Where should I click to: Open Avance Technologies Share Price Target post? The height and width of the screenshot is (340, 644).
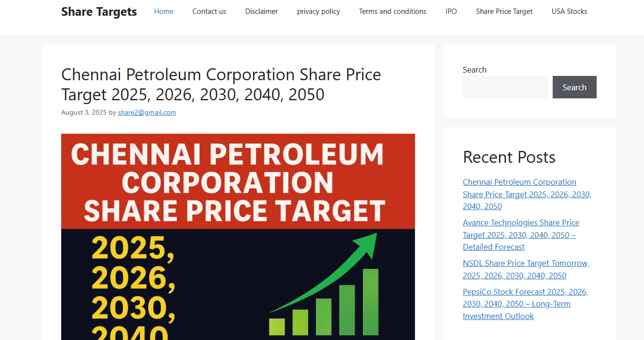[x=521, y=235]
